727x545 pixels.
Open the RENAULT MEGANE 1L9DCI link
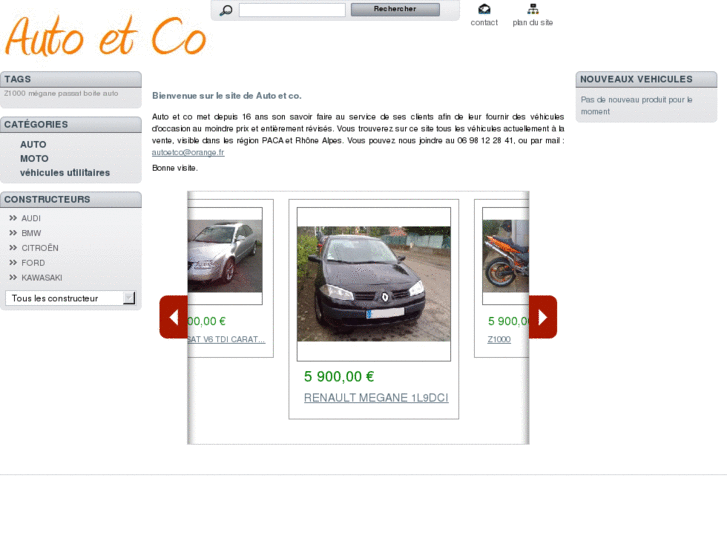[x=376, y=398]
